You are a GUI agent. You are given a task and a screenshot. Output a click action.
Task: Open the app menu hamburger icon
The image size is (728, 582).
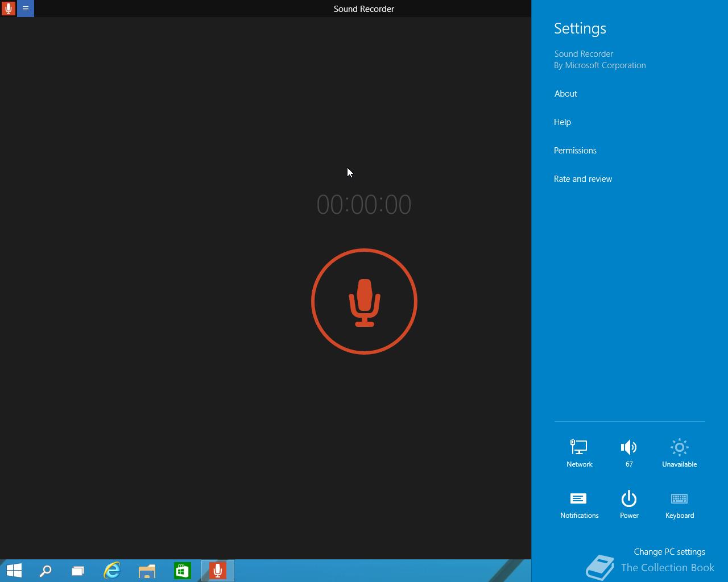pos(26,9)
